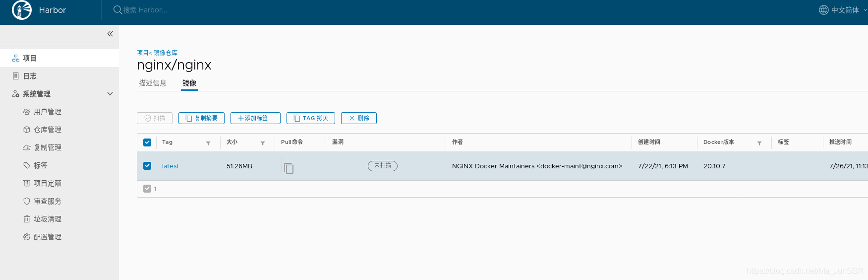868x280 pixels.
Task: Go to 镜像仓库 breadcrumb link
Action: pyautogui.click(x=166, y=53)
